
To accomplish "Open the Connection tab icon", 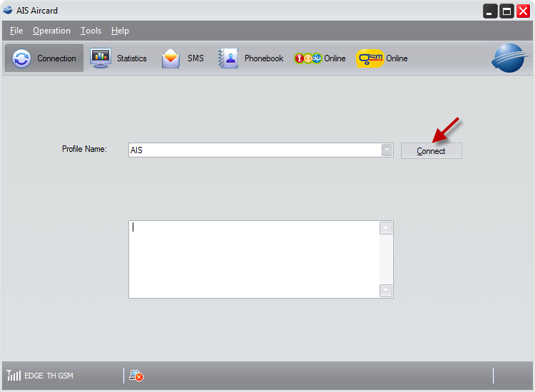I will (x=21, y=58).
